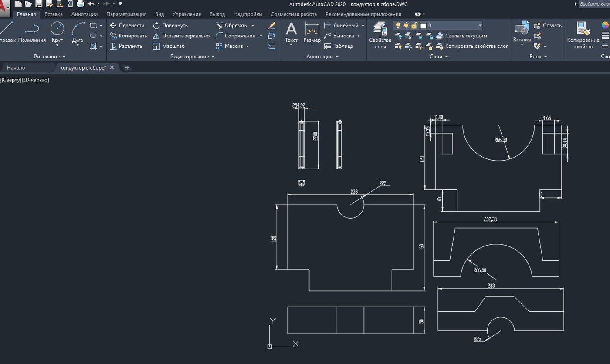Click the layer 0 white color swatch
Viewport: 610px width, 364px height.
423,26
